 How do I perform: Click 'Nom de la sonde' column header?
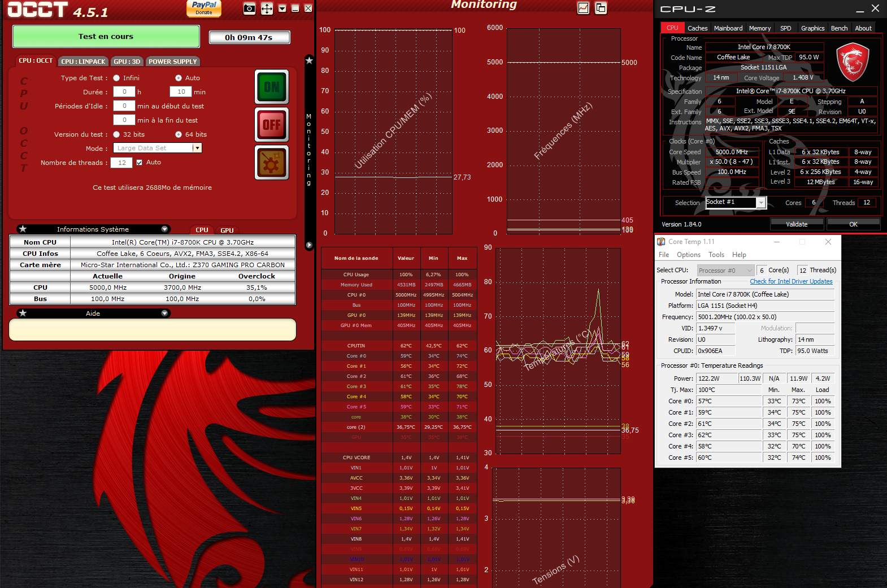pos(356,258)
